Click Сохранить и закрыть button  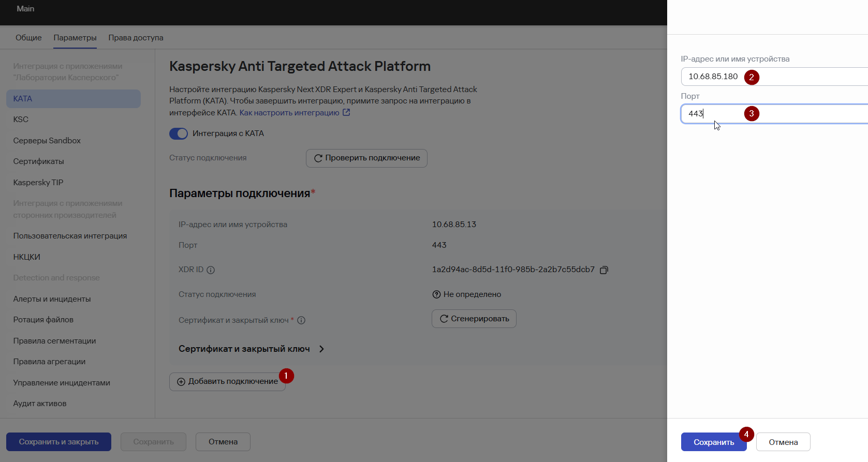coord(58,442)
